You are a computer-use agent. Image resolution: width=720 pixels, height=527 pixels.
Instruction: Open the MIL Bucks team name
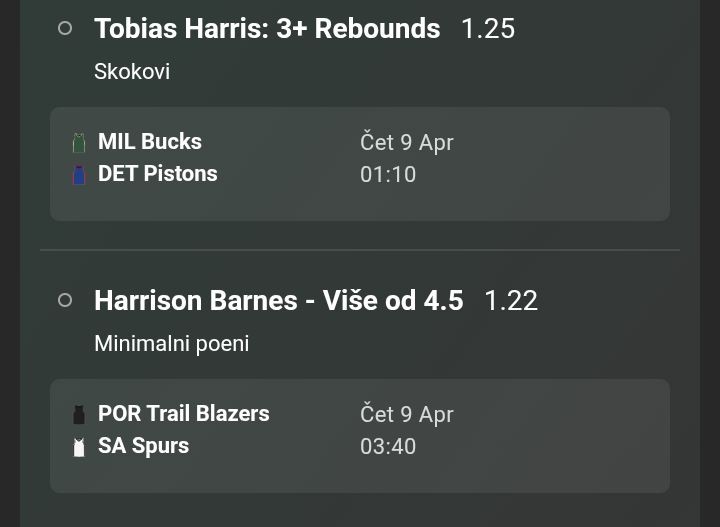[x=150, y=142]
